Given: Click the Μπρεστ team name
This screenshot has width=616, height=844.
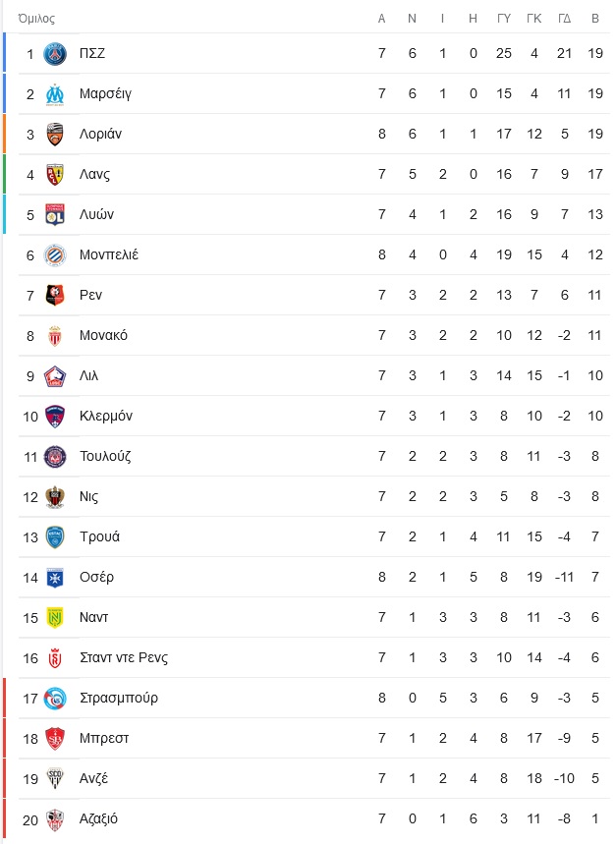Looking at the screenshot, I should pyautogui.click(x=104, y=739).
